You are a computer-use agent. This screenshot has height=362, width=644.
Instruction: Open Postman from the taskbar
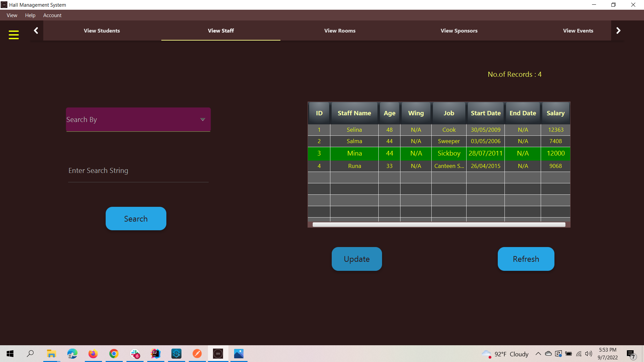197,354
